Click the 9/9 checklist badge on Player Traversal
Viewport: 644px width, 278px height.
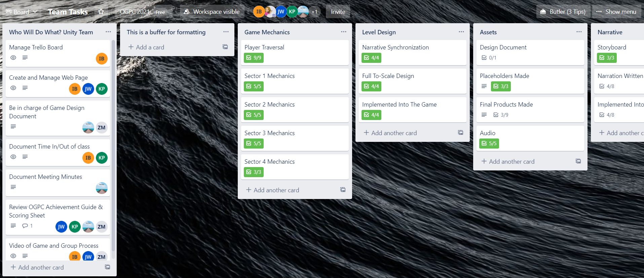click(254, 58)
